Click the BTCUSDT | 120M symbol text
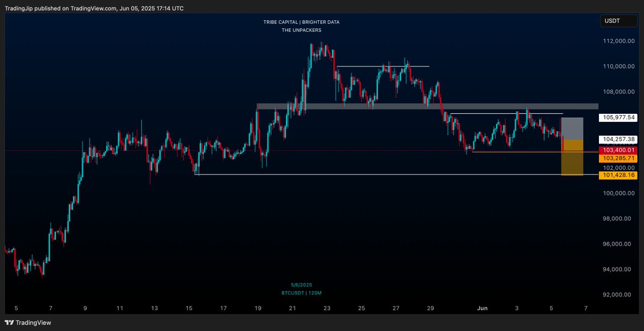This screenshot has height=331, width=644. [301, 293]
